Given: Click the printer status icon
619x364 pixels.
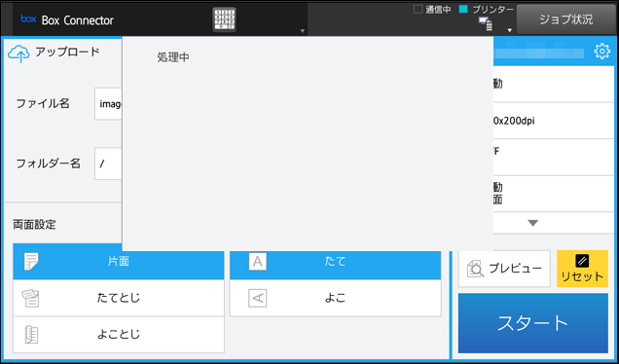Looking at the screenshot, I should 486,23.
